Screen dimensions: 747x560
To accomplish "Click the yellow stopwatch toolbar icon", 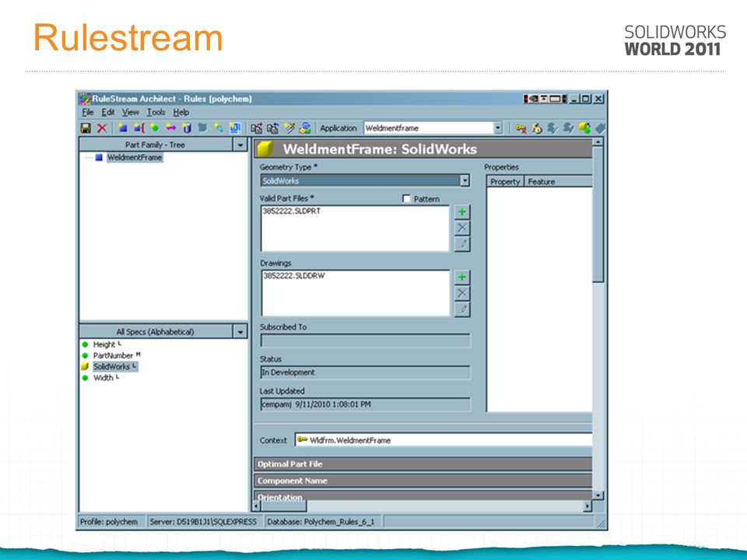I will click(537, 128).
